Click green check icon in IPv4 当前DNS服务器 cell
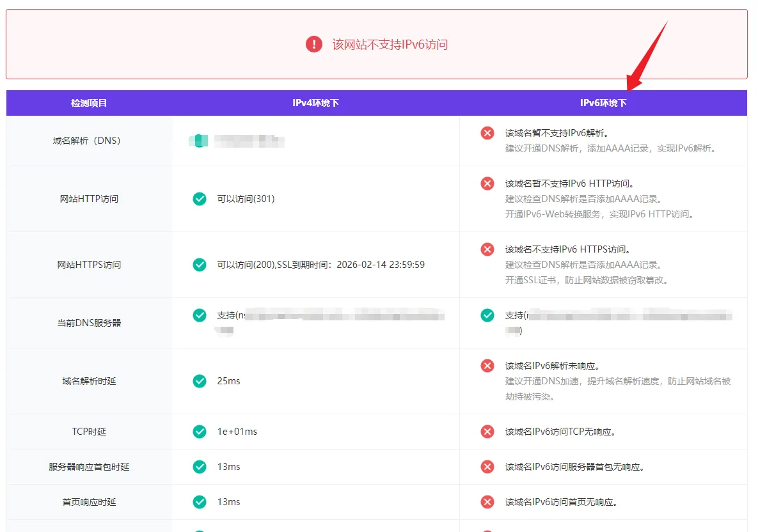Viewport: 758px width, 532px height. tap(199, 315)
